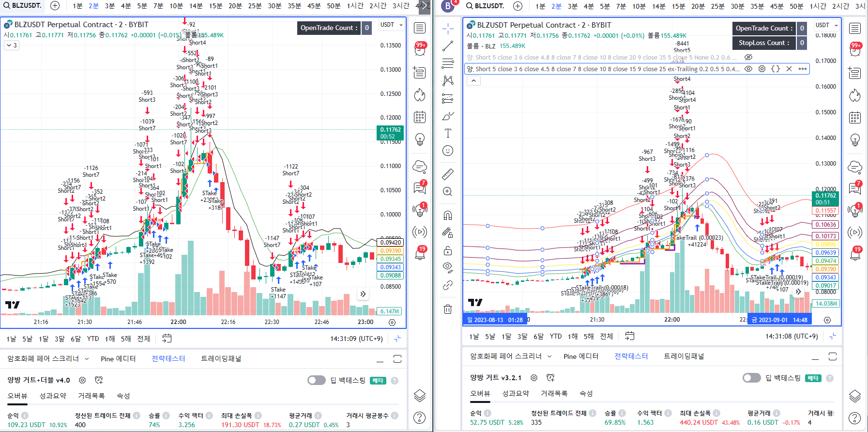The width and height of the screenshot is (868, 432).
Task: Select the trend line drawing tool
Action: pyautogui.click(x=448, y=46)
